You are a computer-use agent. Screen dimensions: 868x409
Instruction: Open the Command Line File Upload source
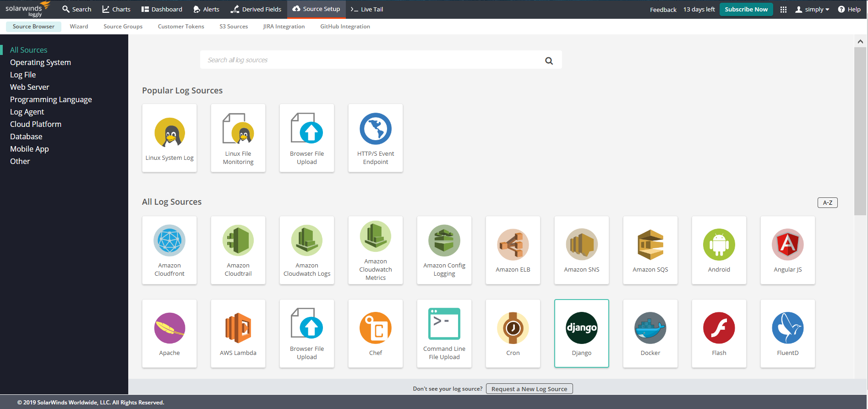point(444,333)
